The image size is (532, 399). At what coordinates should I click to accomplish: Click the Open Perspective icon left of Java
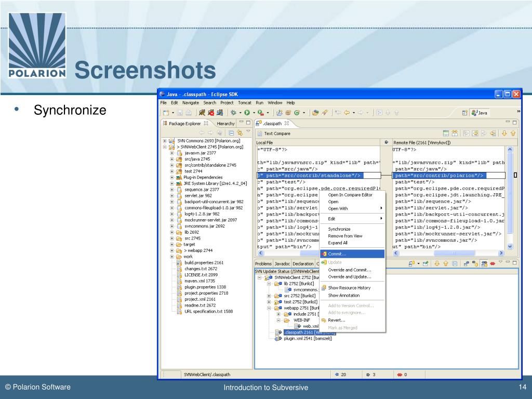tap(465, 113)
